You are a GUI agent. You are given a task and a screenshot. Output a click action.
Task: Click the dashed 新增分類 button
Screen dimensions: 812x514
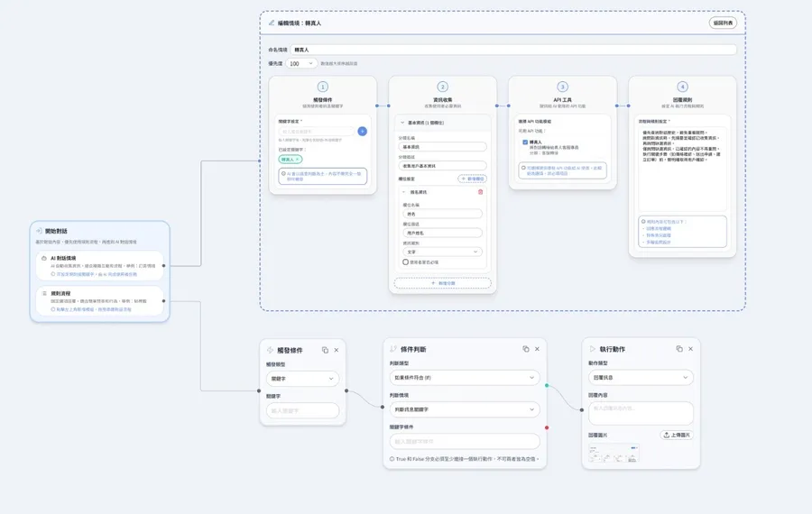tap(442, 283)
